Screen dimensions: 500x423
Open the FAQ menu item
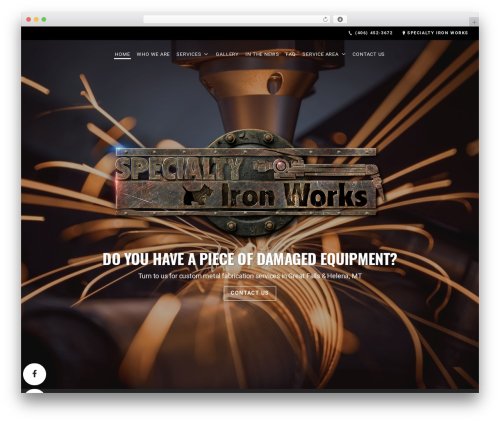291,54
